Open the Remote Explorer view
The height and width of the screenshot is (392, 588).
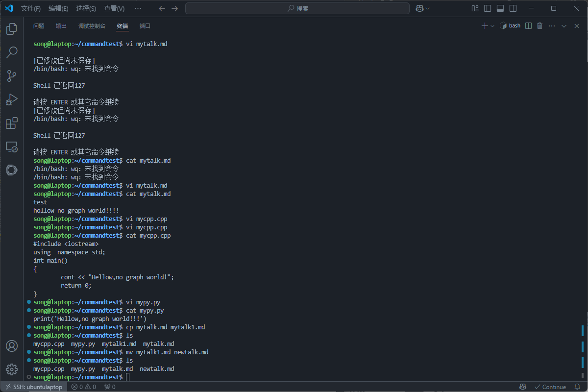click(x=12, y=147)
